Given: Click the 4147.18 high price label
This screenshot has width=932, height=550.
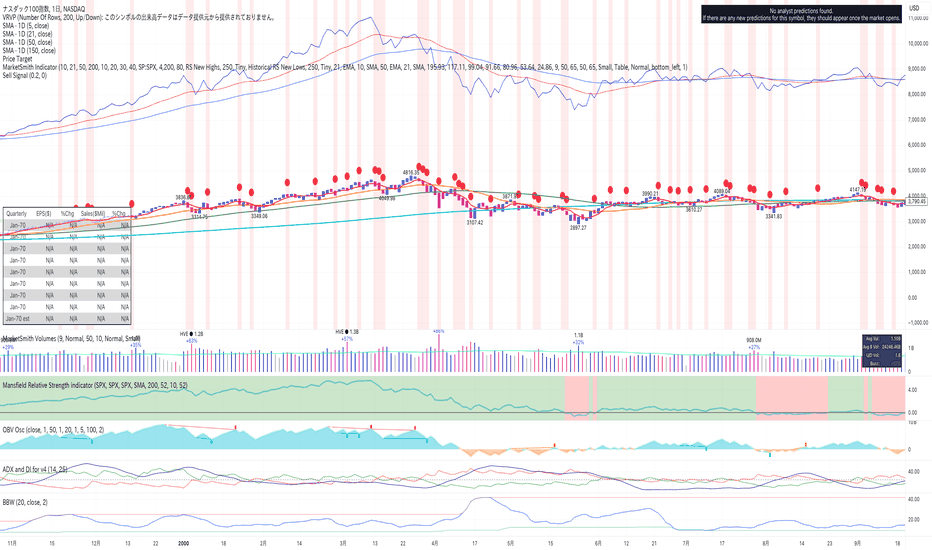Looking at the screenshot, I should 858,190.
